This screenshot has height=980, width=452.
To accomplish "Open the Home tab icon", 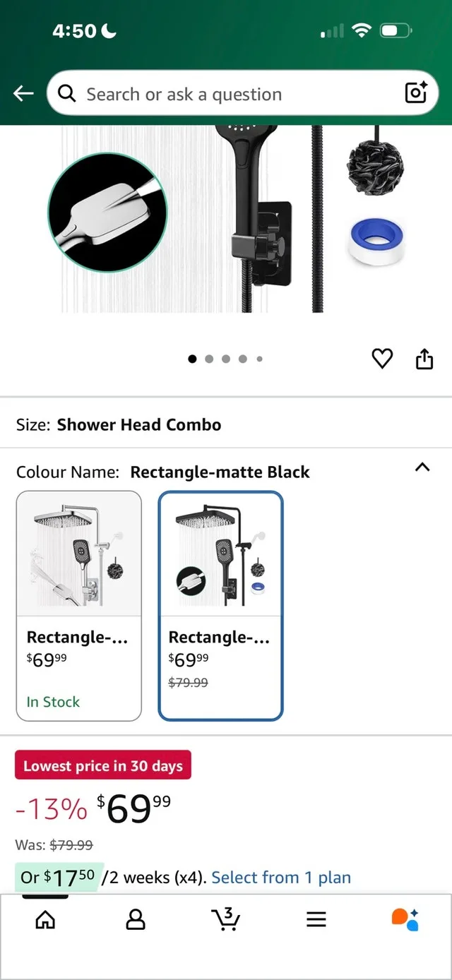I will (x=45, y=919).
